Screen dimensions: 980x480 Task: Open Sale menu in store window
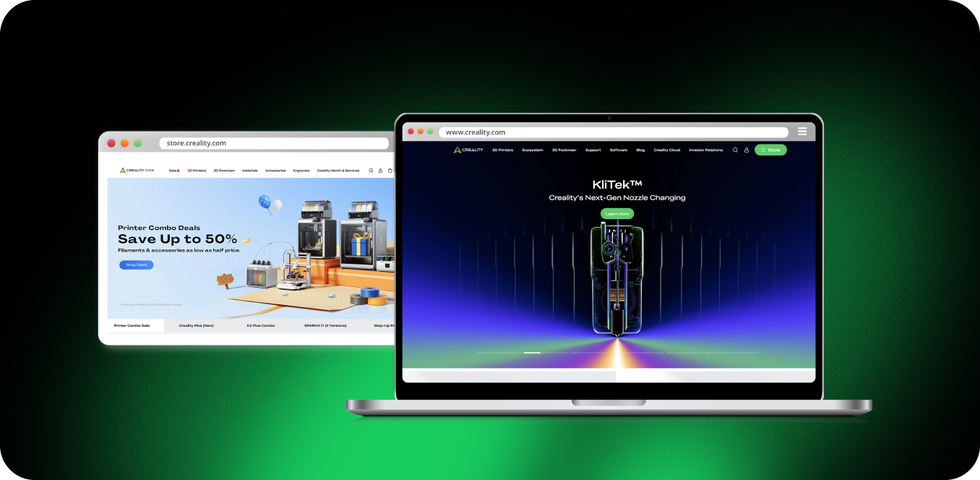[x=174, y=171]
